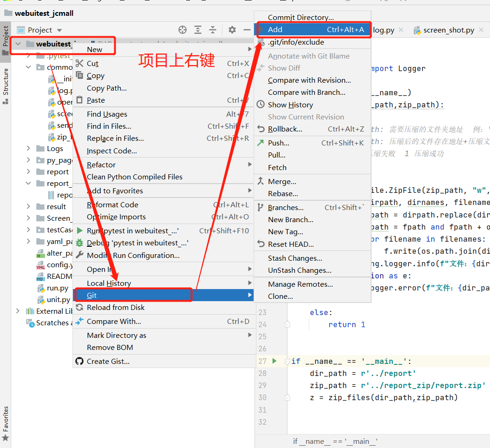Expand External Libraries node
This screenshot has height=448, width=490.
[18, 311]
